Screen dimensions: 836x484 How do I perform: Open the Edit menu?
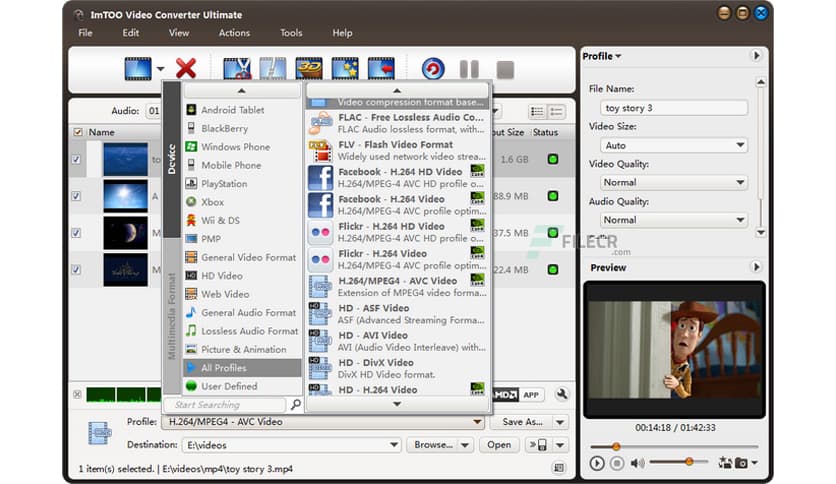tap(131, 33)
